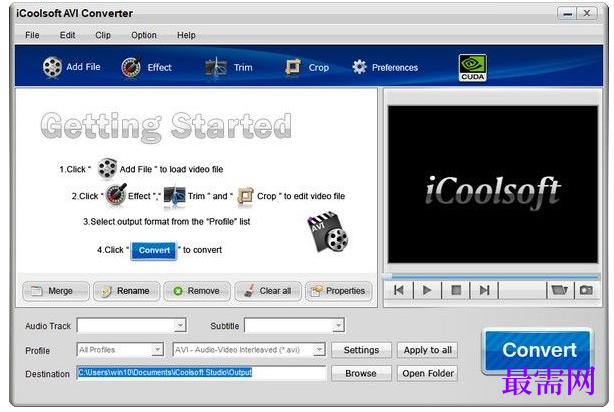This screenshot has width=614, height=412.
Task: Click the Add File film reel icon
Action: 52,67
